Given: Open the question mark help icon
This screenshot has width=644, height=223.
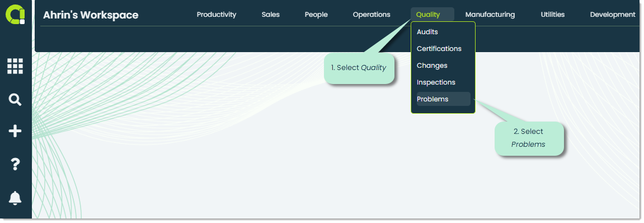Looking at the screenshot, I should 15,164.
